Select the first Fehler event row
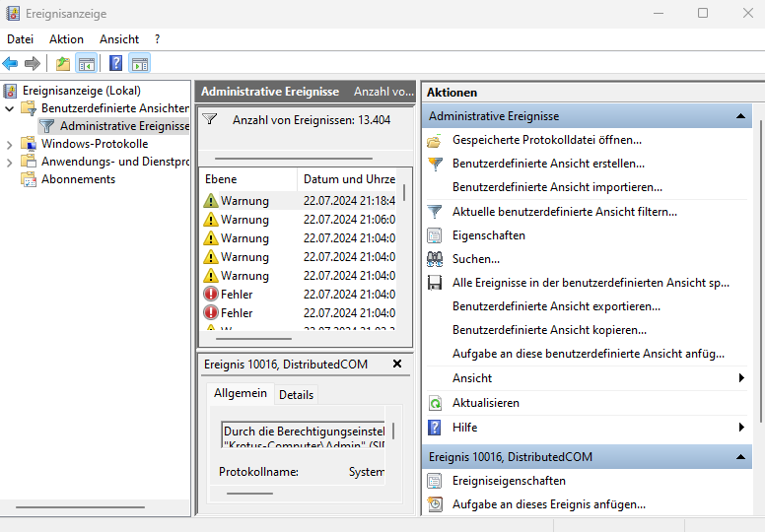The width and height of the screenshot is (765, 532). 299,294
